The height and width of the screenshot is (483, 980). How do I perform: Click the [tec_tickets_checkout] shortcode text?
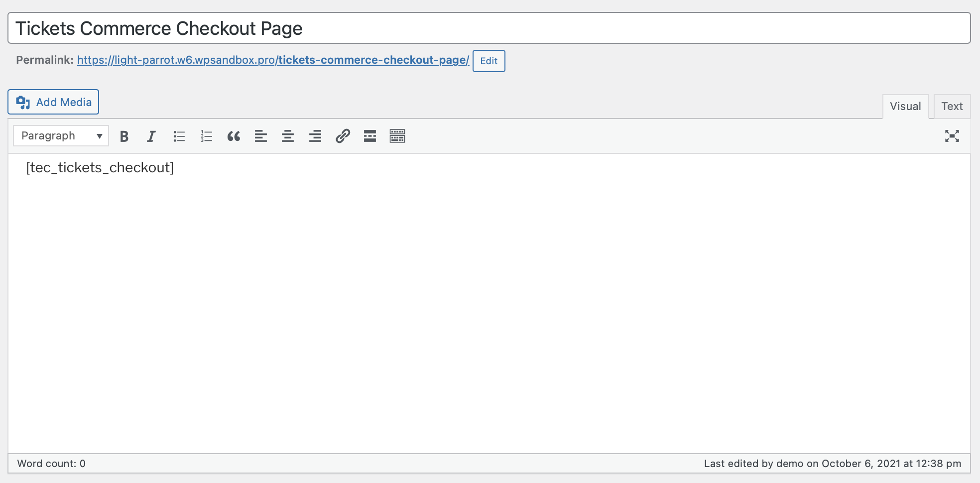100,168
